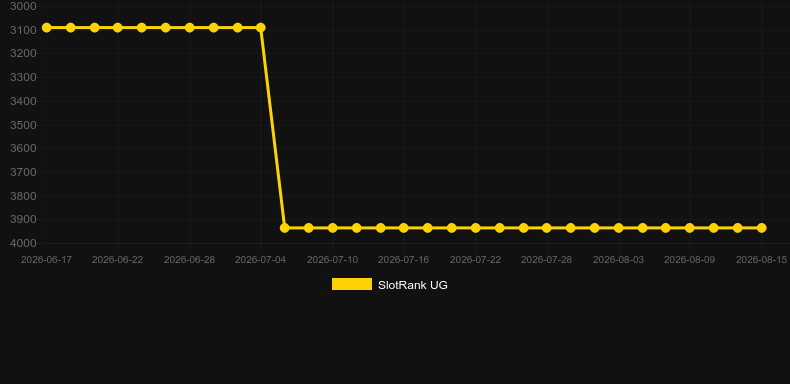
Task: Click the 3800 y-axis label
Action: point(23,196)
